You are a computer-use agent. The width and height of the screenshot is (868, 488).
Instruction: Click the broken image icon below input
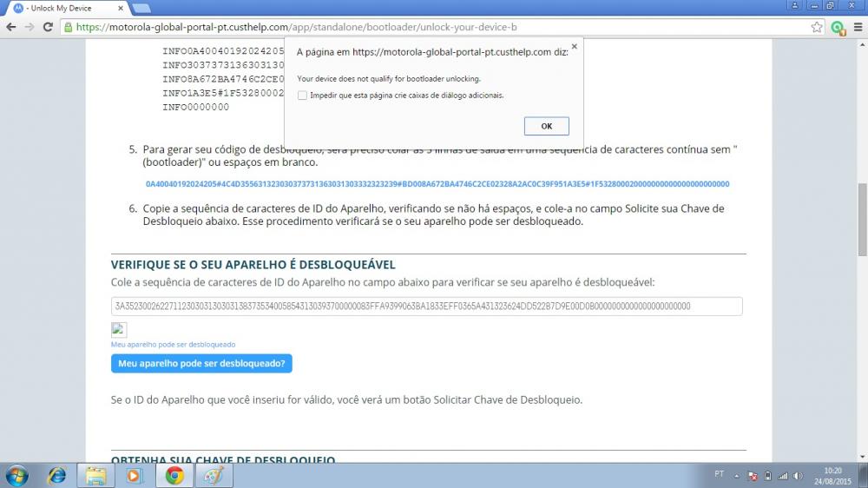118,330
